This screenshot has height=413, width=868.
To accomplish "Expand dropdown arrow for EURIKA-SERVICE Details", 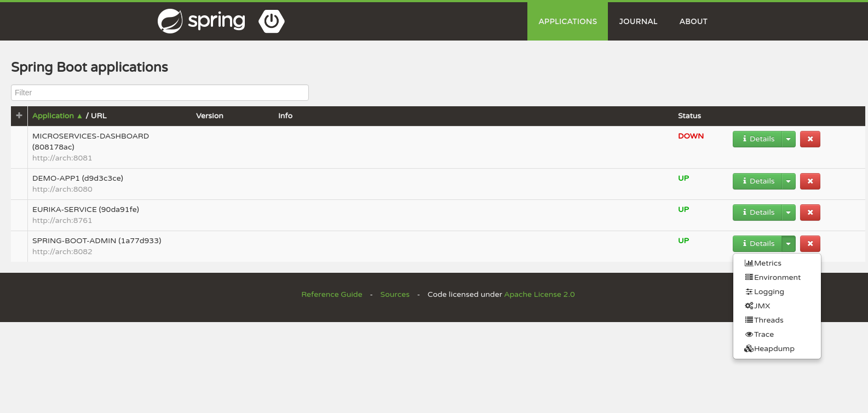I will coord(789,213).
